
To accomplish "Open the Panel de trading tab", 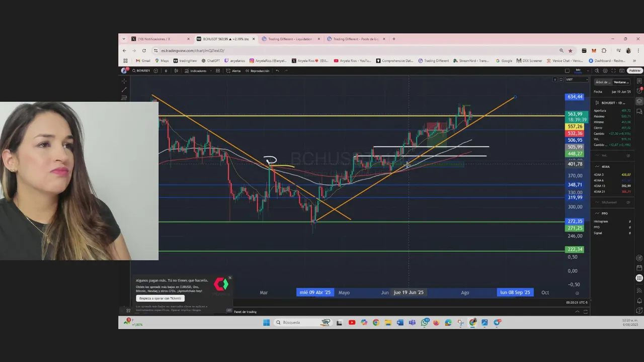I will pyautogui.click(x=245, y=312).
